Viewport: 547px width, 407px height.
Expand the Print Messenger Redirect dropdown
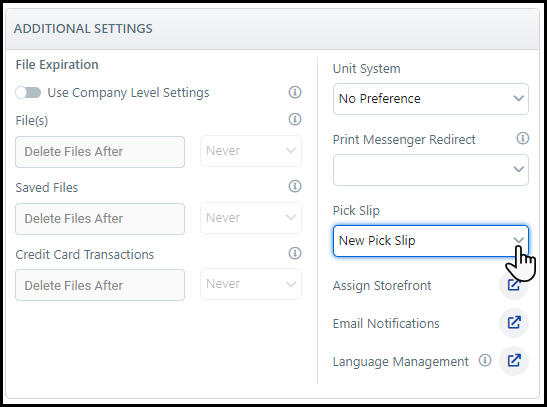tap(431, 170)
